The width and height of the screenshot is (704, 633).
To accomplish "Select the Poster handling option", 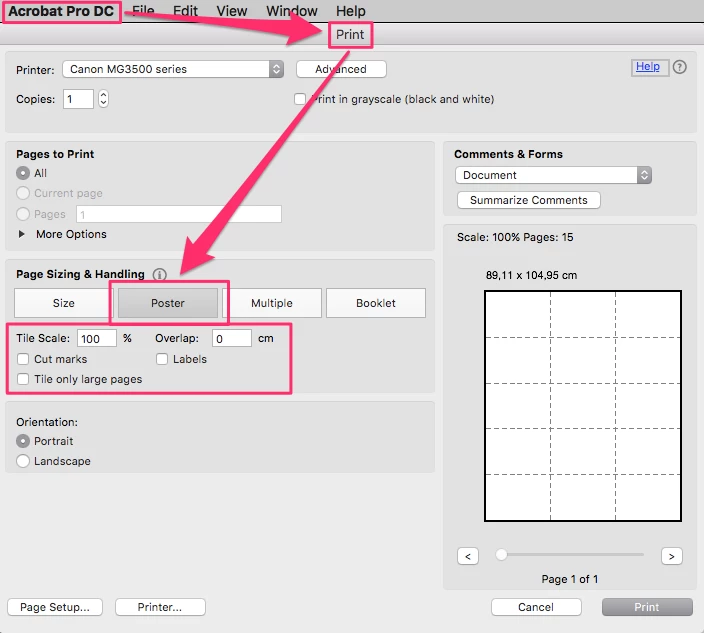I will point(168,303).
